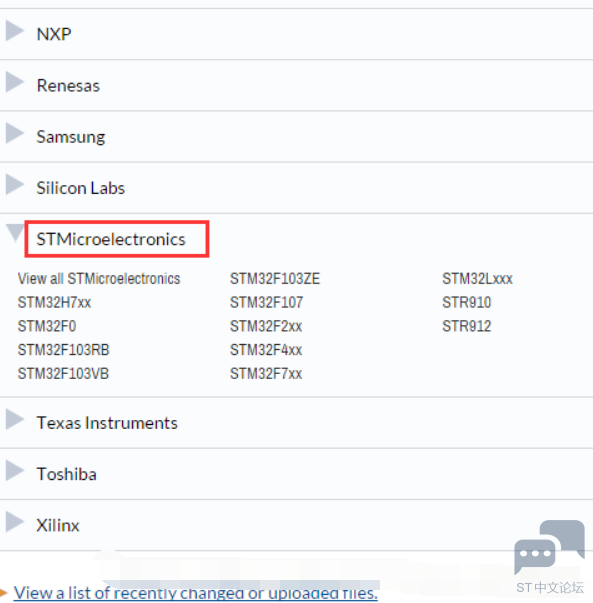Open the STM32F0 link
The height and width of the screenshot is (603, 593).
[47, 326]
